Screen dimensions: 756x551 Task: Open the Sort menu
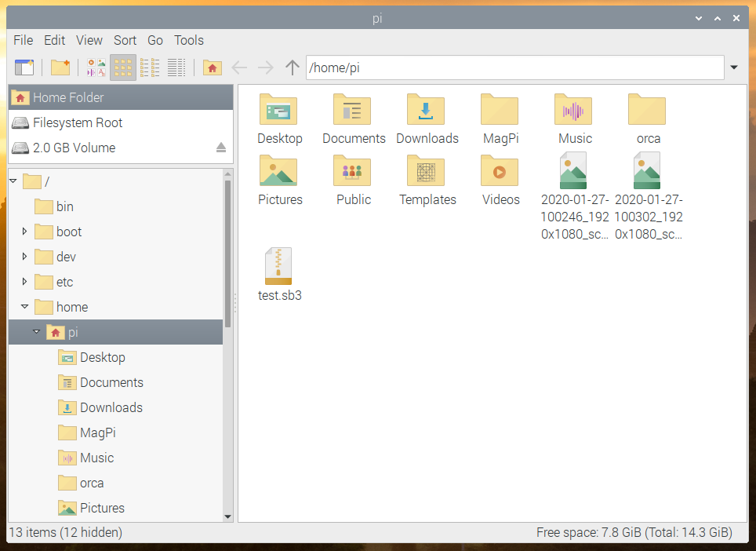[x=125, y=40]
